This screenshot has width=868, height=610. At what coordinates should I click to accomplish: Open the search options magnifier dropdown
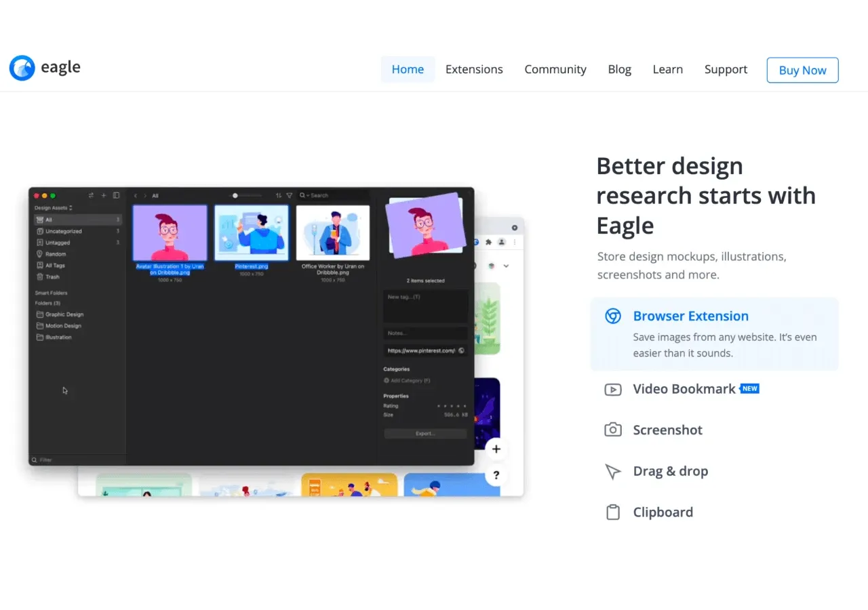pyautogui.click(x=304, y=195)
